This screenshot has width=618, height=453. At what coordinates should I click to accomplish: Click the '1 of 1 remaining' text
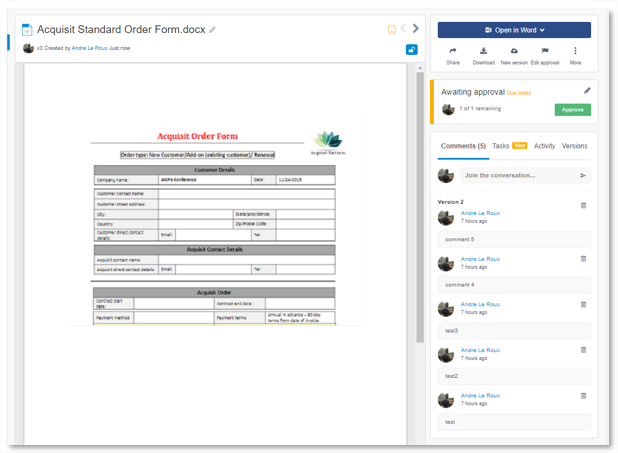pos(480,108)
